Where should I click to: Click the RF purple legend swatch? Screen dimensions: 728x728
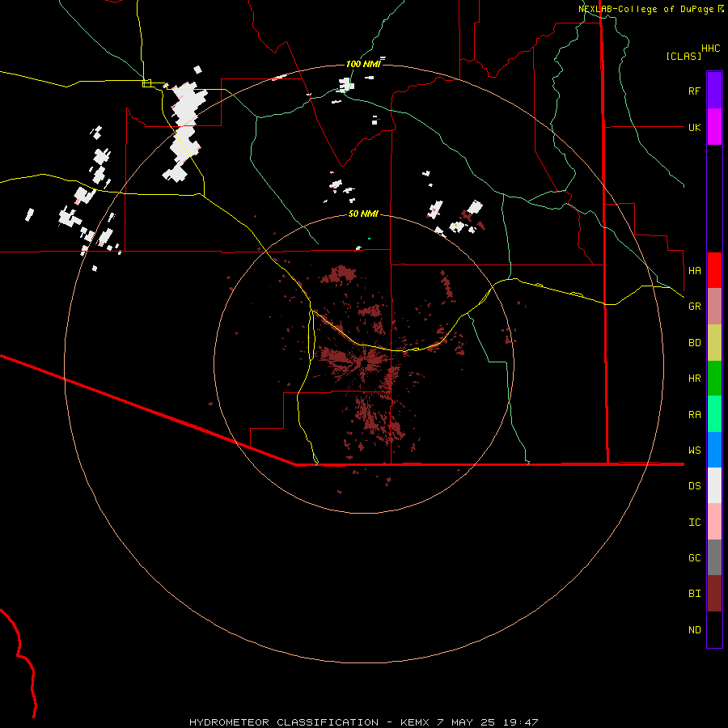click(x=714, y=91)
